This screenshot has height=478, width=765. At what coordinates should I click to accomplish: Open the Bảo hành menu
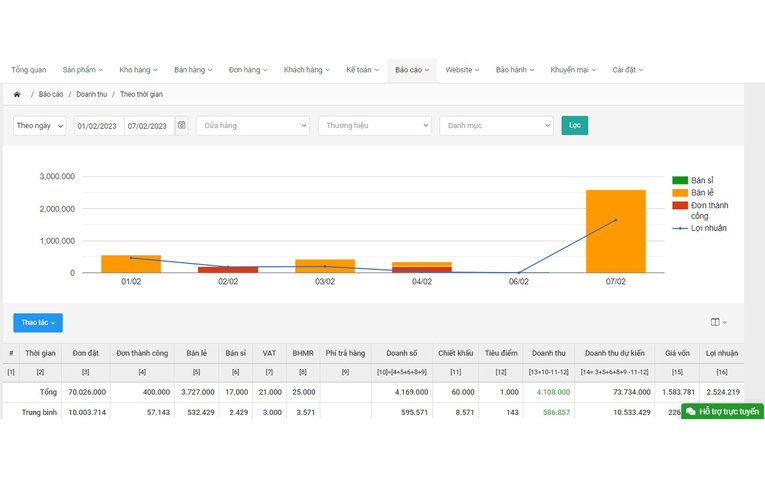point(515,70)
